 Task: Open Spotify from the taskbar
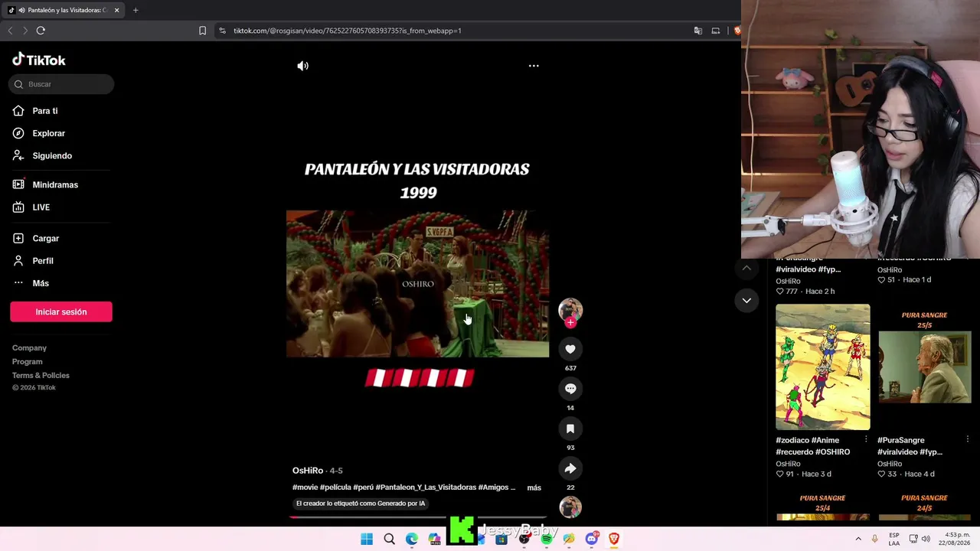click(547, 539)
